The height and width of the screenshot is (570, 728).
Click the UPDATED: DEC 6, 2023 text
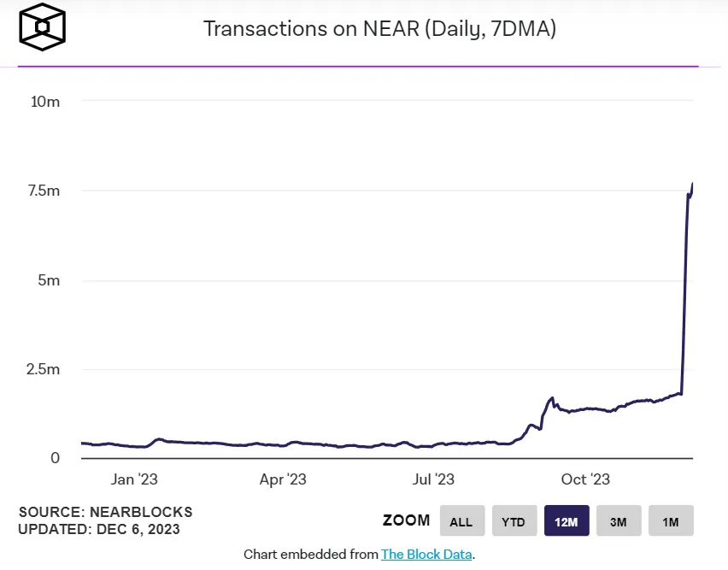coord(99,529)
